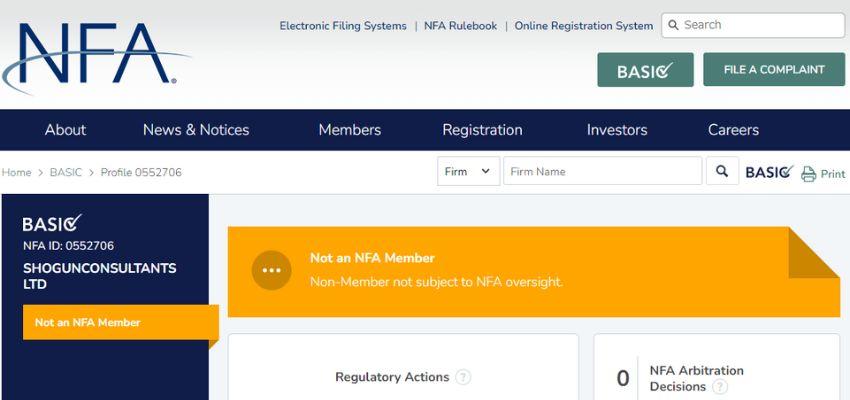Image resolution: width=850 pixels, height=400 pixels.
Task: Open the News & Notices menu
Action: 196,130
